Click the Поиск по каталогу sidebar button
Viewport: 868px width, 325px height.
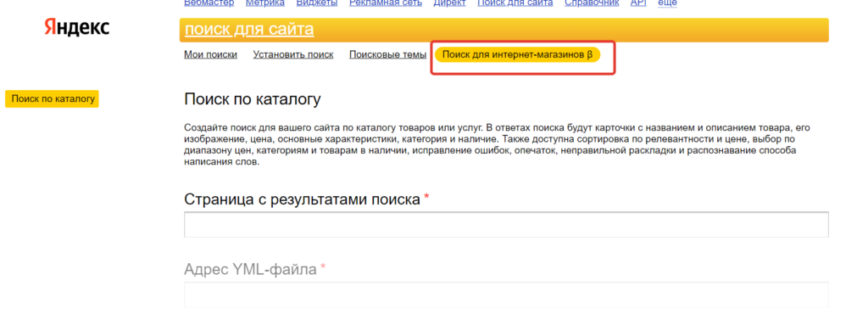(52, 98)
